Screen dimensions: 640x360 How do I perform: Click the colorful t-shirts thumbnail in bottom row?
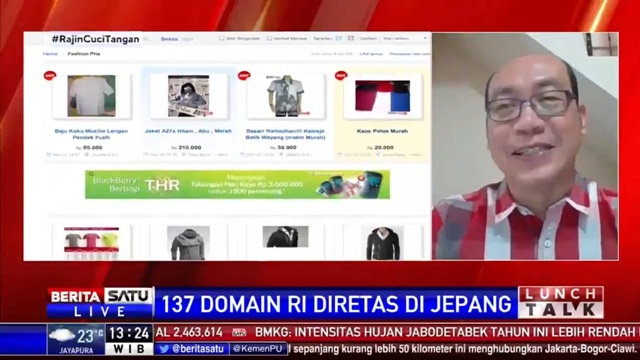point(91,242)
